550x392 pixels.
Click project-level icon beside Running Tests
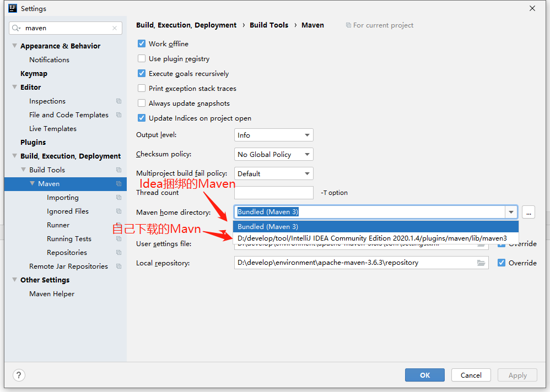(x=119, y=239)
